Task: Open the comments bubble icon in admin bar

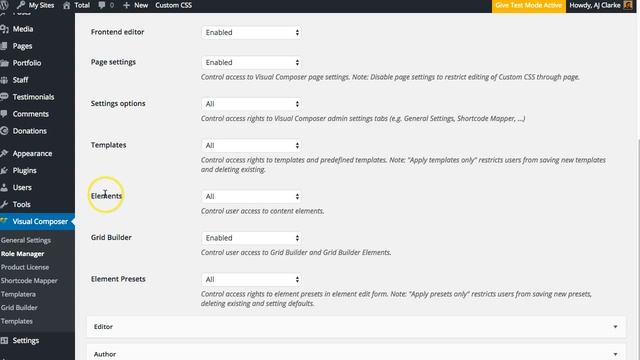Action: tap(102, 5)
